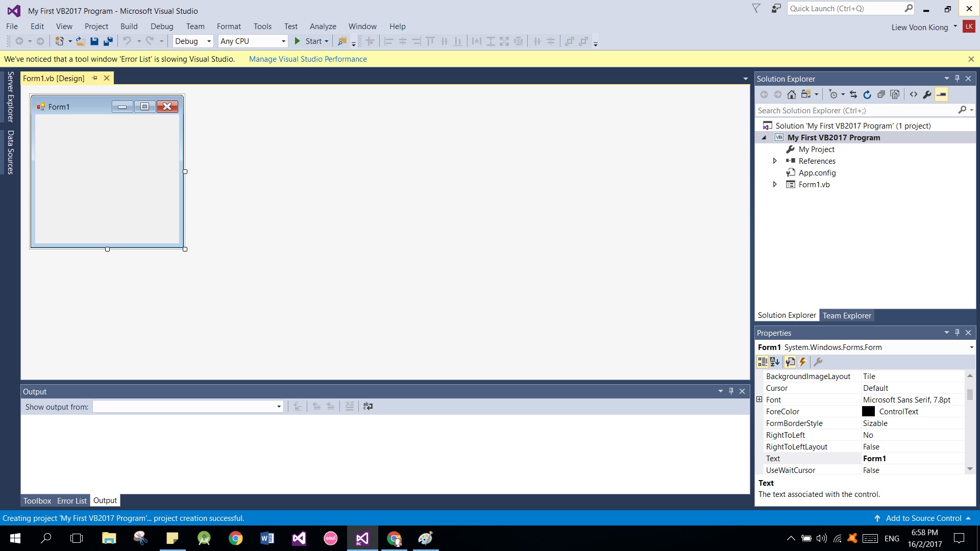
Task: Click the Undo icon in toolbar
Action: point(127,41)
